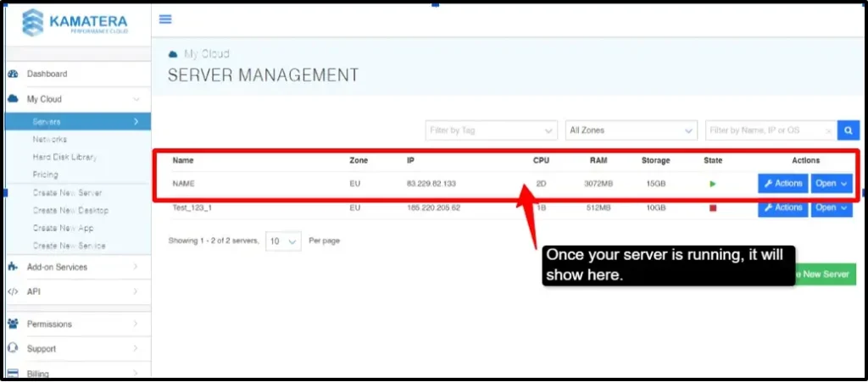Toggle the hamburger menu icon

point(165,19)
